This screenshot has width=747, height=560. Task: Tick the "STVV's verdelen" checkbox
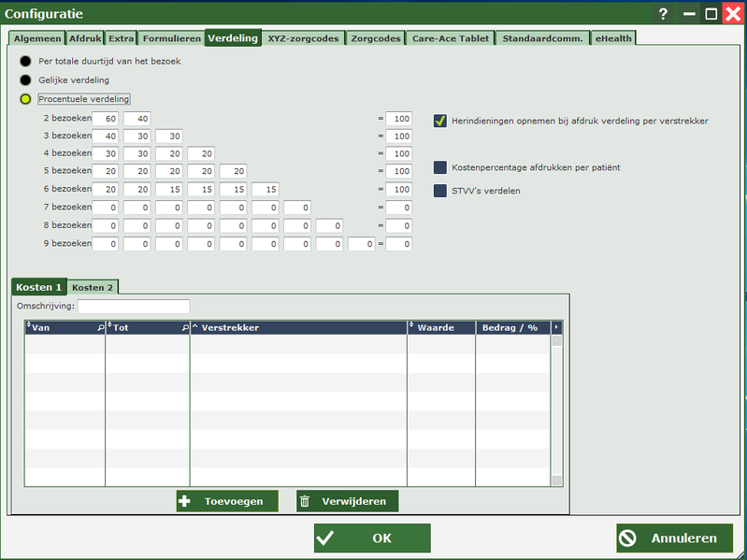(x=440, y=191)
